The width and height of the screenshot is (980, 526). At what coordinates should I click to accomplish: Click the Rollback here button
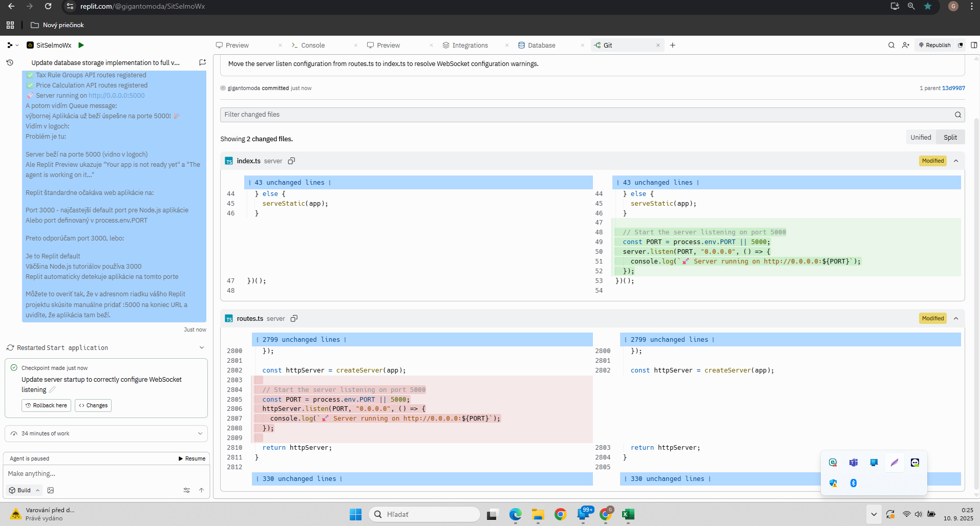click(46, 405)
